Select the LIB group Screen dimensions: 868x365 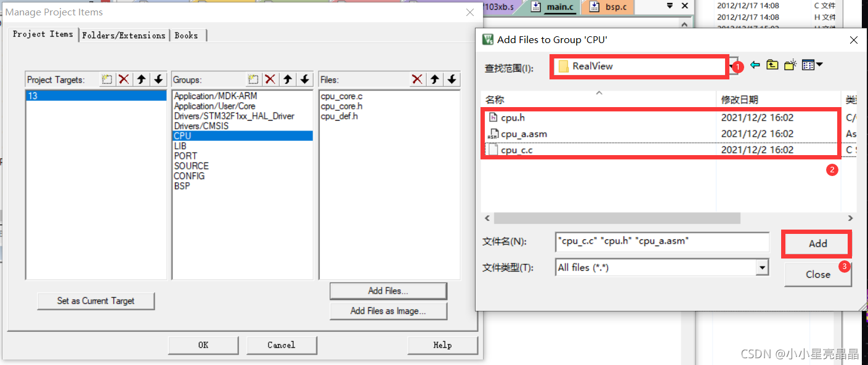pyautogui.click(x=180, y=146)
